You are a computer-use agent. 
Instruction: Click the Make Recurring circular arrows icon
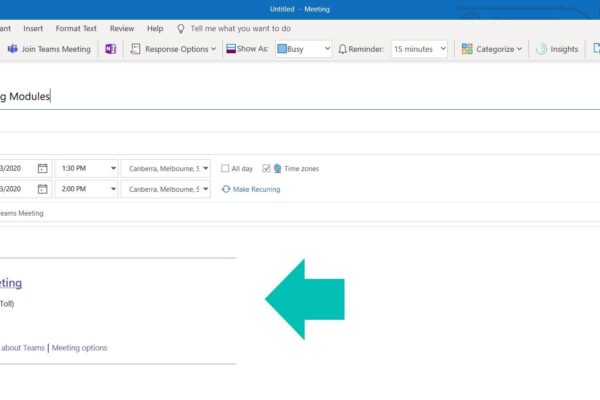click(x=226, y=189)
